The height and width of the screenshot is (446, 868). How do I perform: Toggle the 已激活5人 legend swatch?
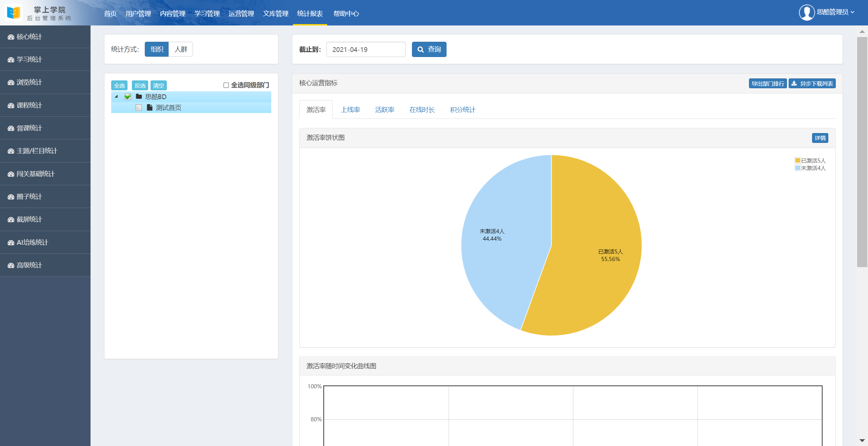pos(798,161)
